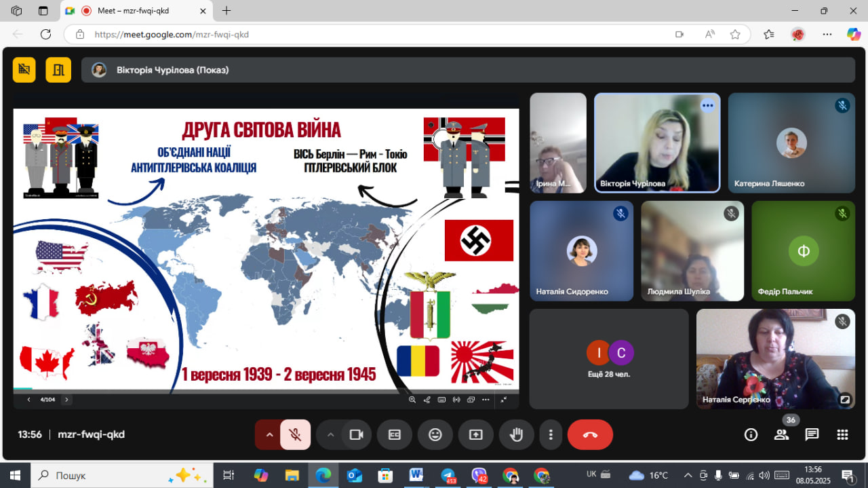Open microphone audio settings arrow
Viewport: 868px width, 488px height.
[269, 434]
